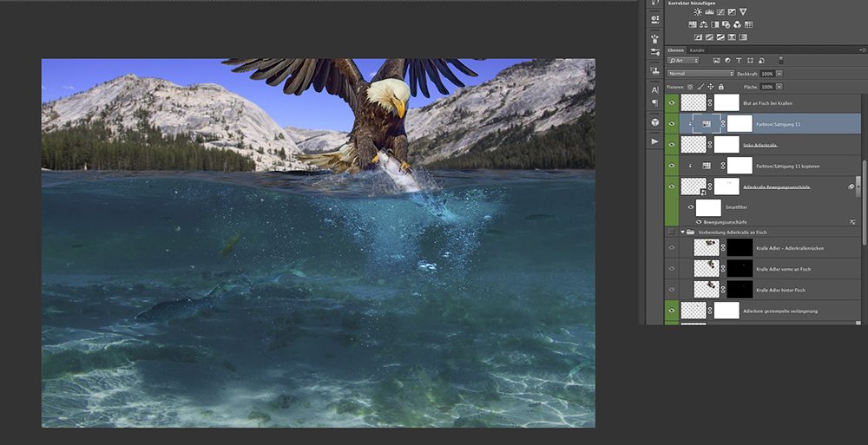Viewport: 868px width, 445px height.
Task: Select the Ebenen tab
Action: pos(675,50)
